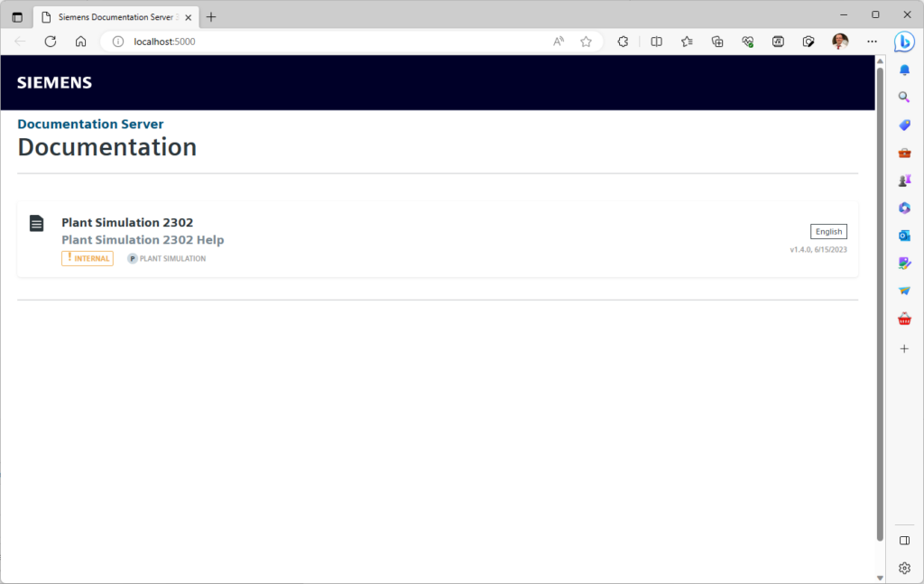Click the document icon beside Plant Simulation 2302
The width and height of the screenshot is (924, 584).
pos(36,223)
